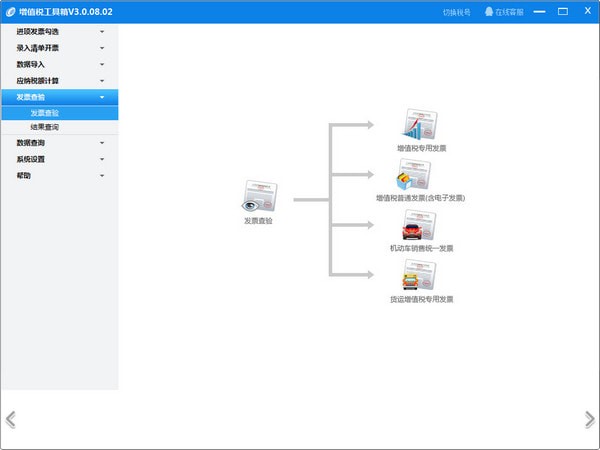The height and width of the screenshot is (450, 600).
Task: Click the right page arrow at bottom
Action: [589, 418]
